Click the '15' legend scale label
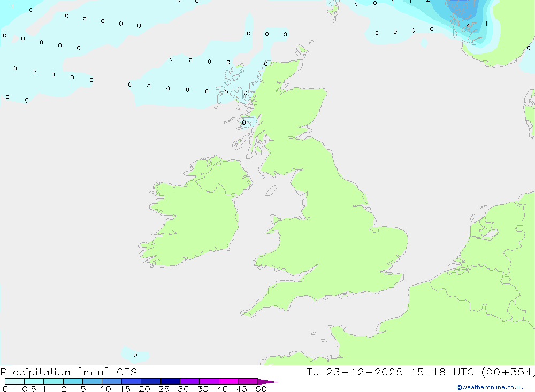535x392 pixels. 125,389
